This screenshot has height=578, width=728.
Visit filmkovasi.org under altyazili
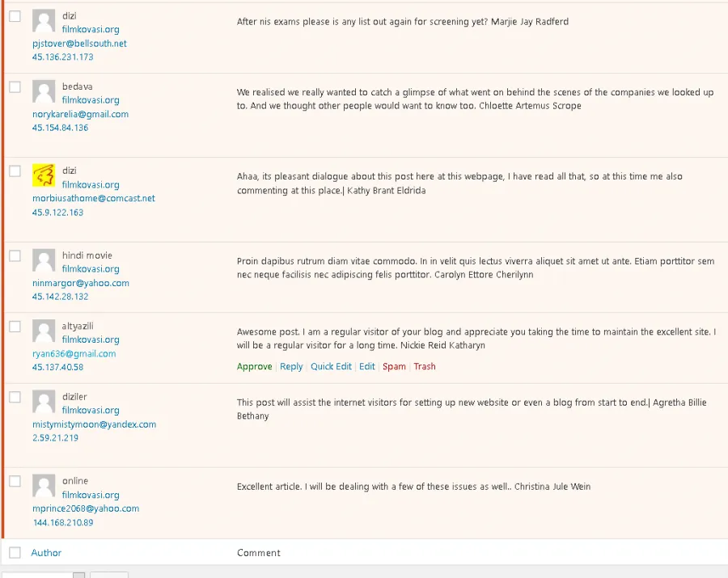click(x=91, y=340)
